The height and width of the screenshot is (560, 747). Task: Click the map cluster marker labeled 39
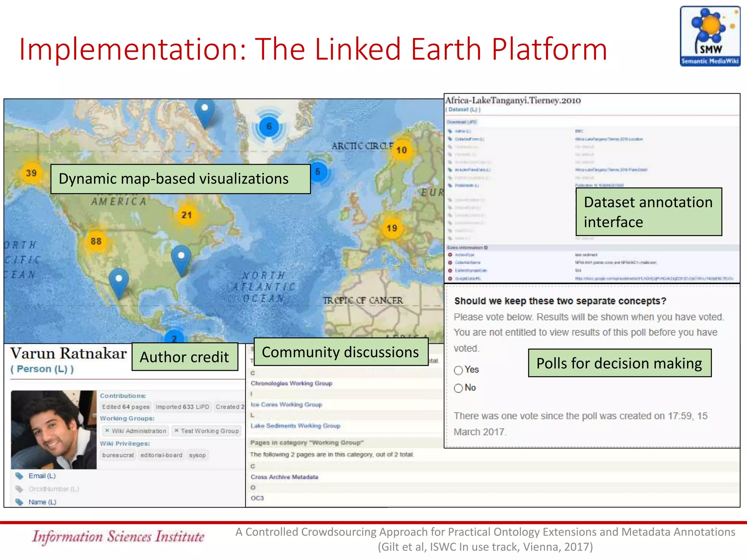pyautogui.click(x=31, y=173)
